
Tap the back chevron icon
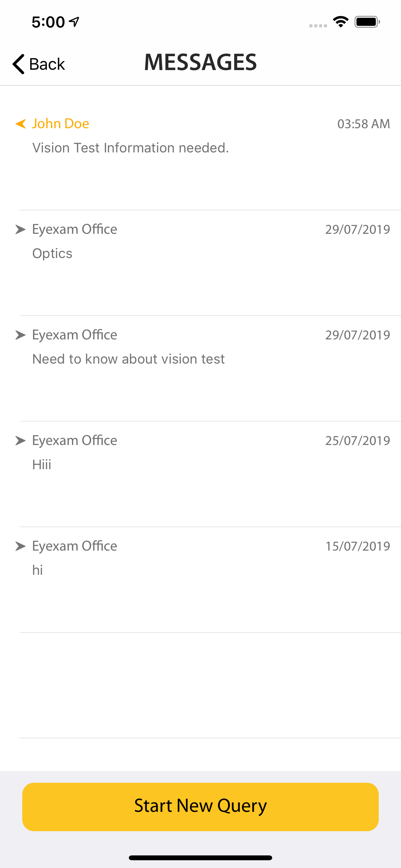pos(18,64)
